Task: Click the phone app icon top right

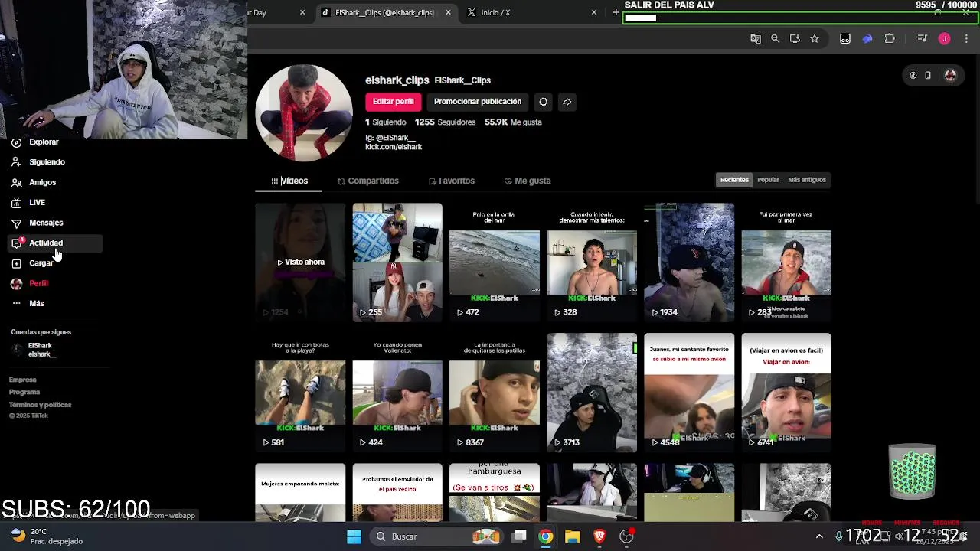Action: [928, 75]
